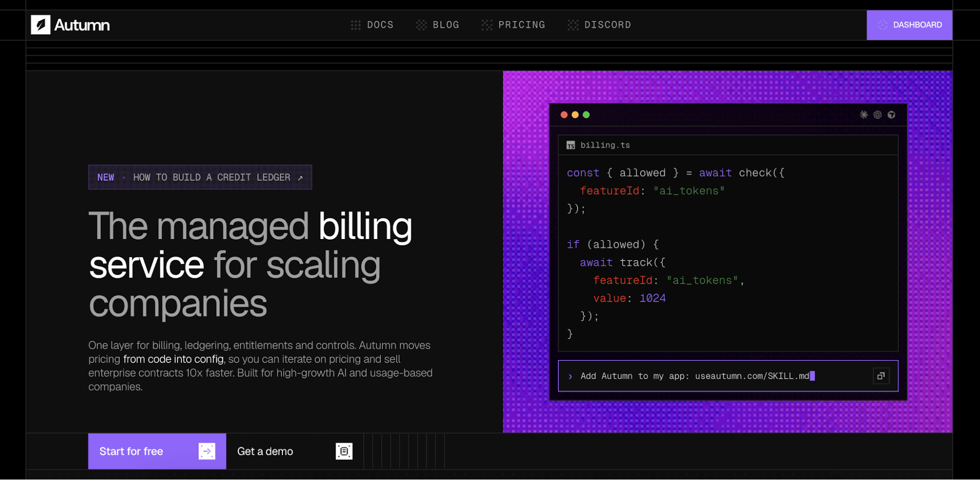980x480 pixels.
Task: Click the Add Autumn to my app prompt field
Action: click(x=728, y=376)
